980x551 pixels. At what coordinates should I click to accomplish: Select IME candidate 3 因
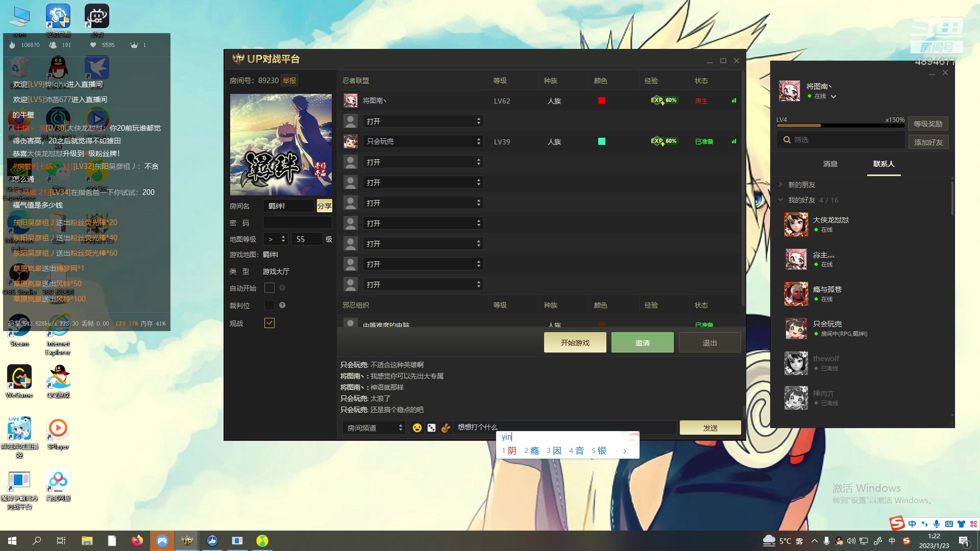[x=554, y=450]
